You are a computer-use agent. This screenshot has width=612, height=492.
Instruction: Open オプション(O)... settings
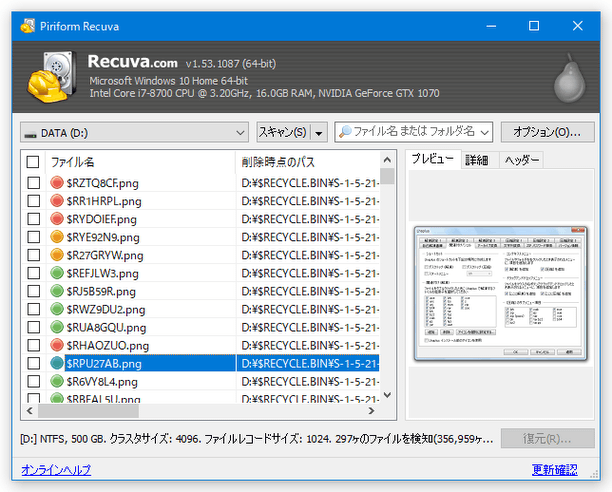[547, 132]
